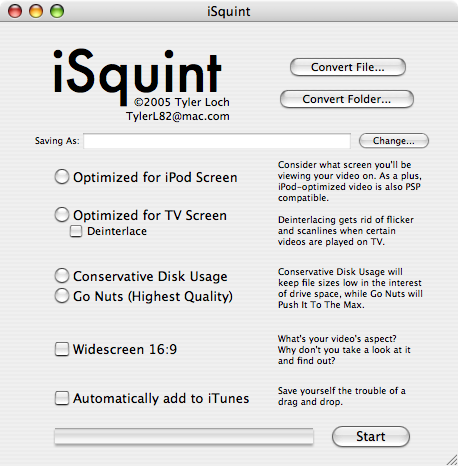Enable Automatically add to iTunes
The height and width of the screenshot is (466, 458).
(x=62, y=398)
